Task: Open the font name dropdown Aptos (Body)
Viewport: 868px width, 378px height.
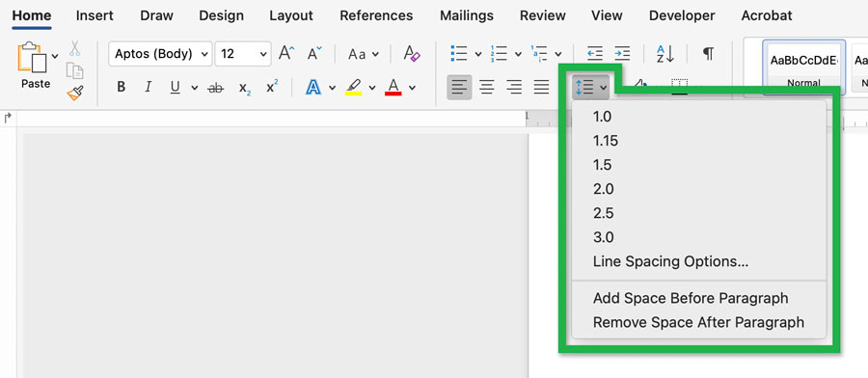Action: (160, 54)
